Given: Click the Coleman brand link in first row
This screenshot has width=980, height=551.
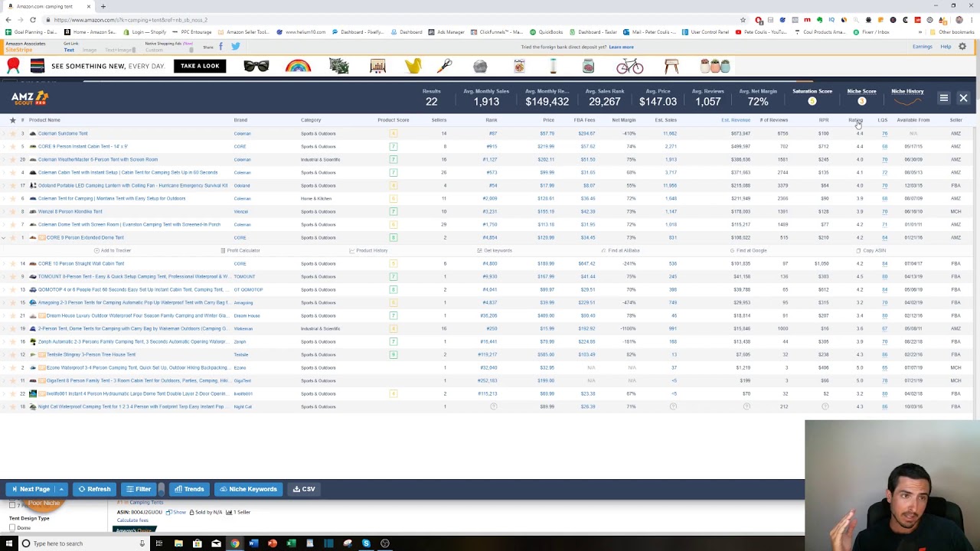Looking at the screenshot, I should click(242, 133).
